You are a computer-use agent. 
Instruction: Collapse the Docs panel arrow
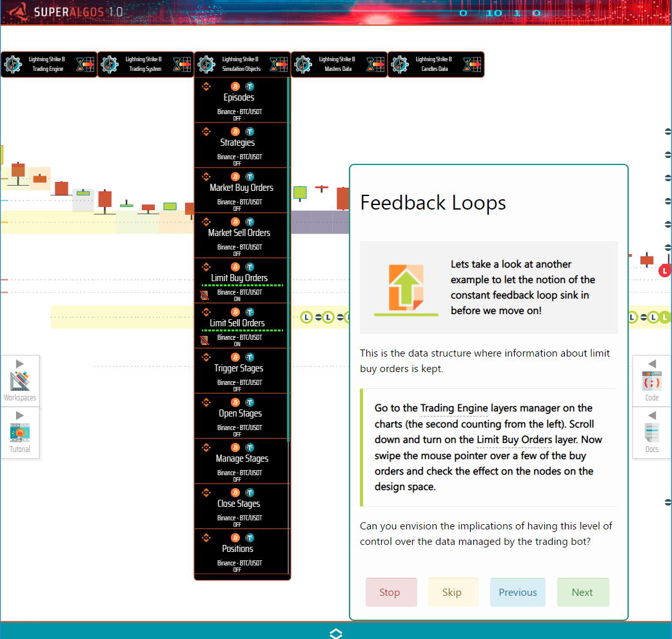pos(651,415)
